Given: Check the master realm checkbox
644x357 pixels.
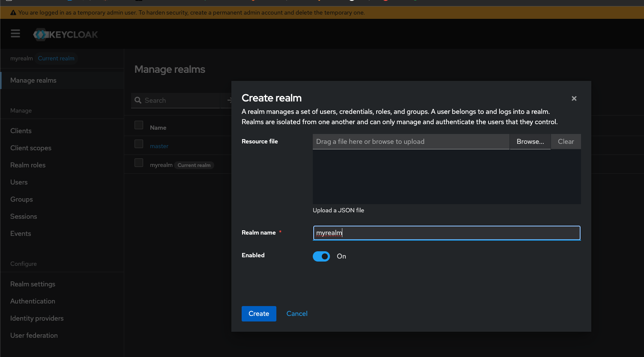Looking at the screenshot, I should pyautogui.click(x=139, y=144).
